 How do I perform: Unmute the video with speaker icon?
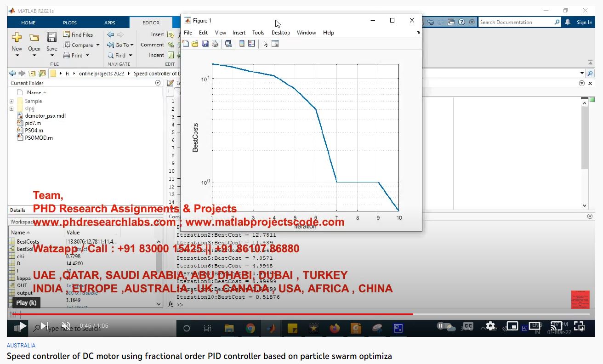(x=66, y=326)
